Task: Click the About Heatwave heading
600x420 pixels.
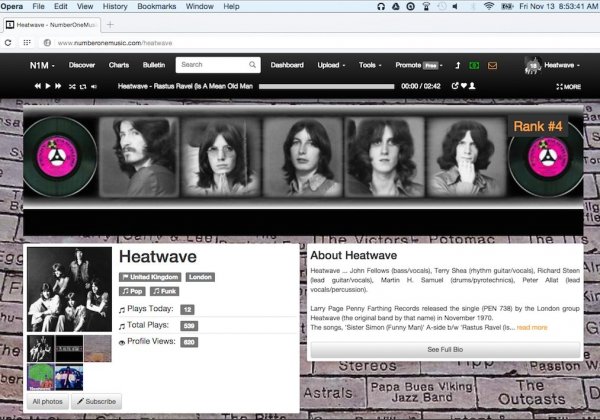Action: coord(354,256)
